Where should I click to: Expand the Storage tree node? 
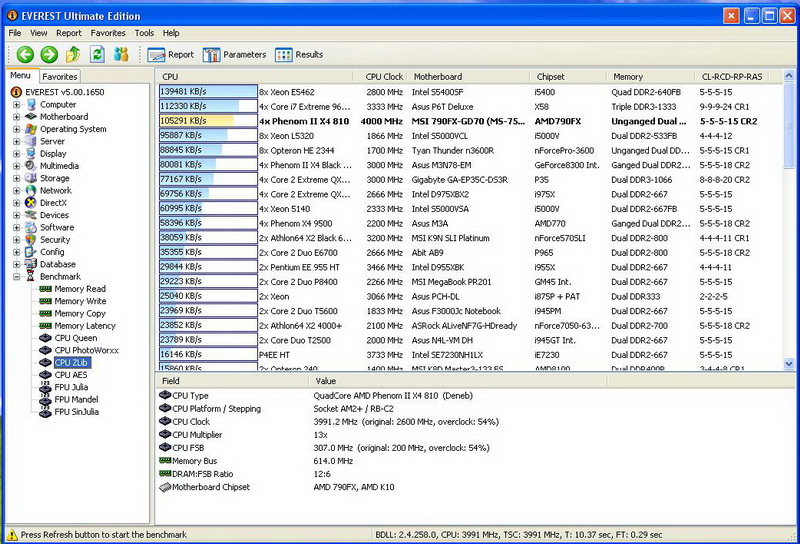click(16, 178)
